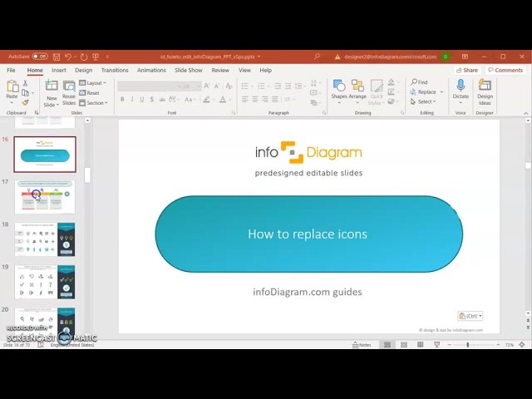Select slide 18 thumbnail

pyautogui.click(x=45, y=239)
